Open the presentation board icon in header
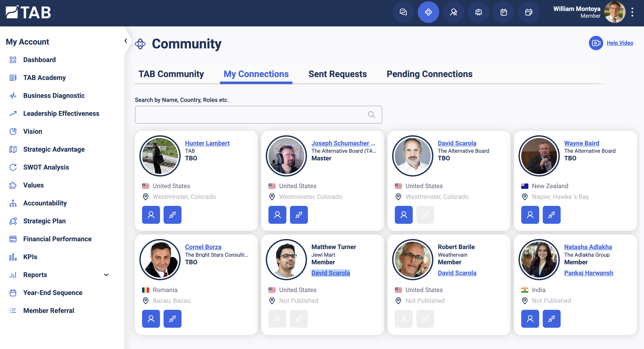Viewport: 644px width, 349px height. click(478, 12)
